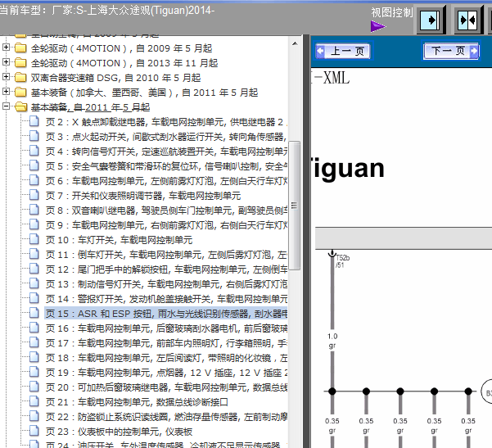
Task: Click document icon beside 页 10
Action: [34, 239]
